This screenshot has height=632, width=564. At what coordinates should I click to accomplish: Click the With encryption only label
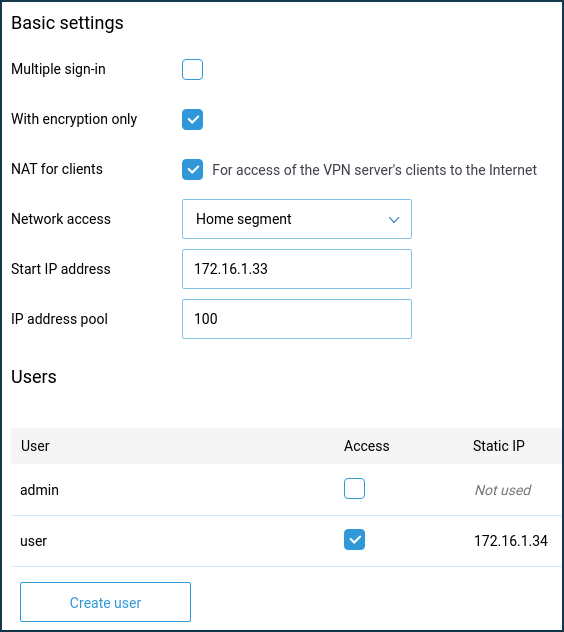74,119
